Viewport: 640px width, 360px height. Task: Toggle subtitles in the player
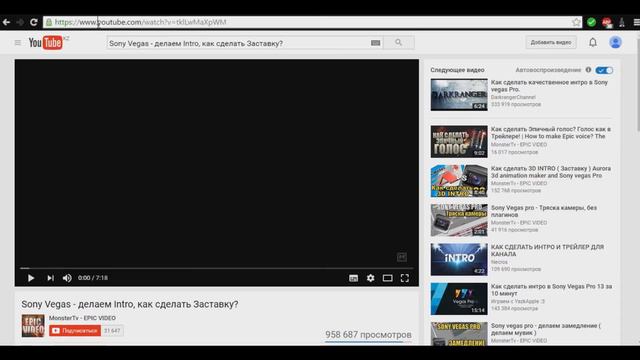[x=353, y=278]
